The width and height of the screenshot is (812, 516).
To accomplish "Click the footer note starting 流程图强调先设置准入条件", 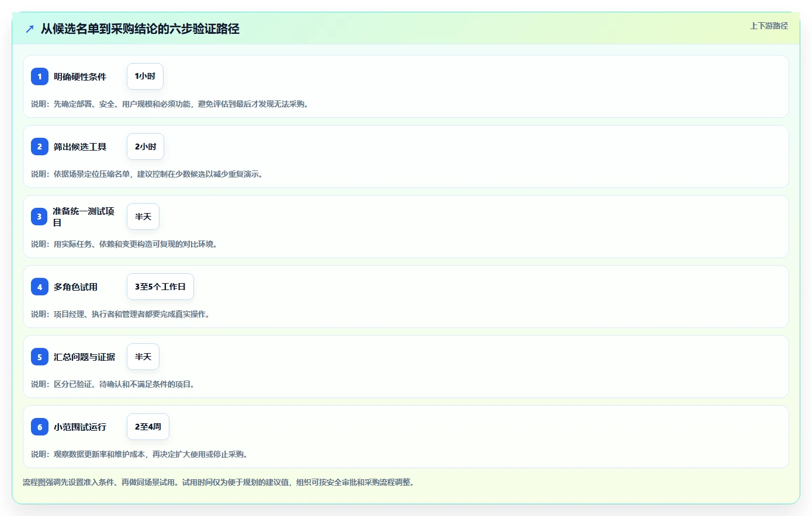I will (x=218, y=482).
